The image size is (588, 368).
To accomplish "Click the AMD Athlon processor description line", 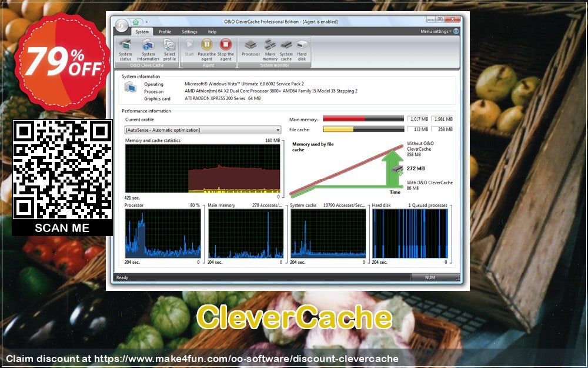I will pos(271,91).
